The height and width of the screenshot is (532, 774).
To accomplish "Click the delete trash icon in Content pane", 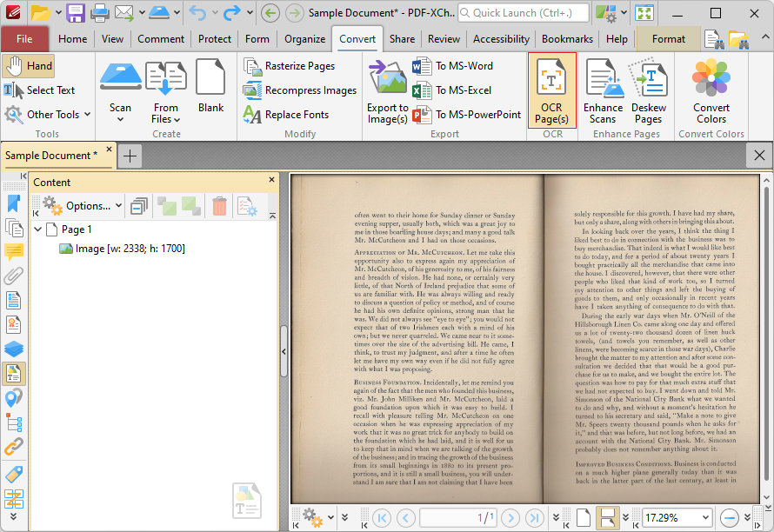I will pyautogui.click(x=220, y=206).
